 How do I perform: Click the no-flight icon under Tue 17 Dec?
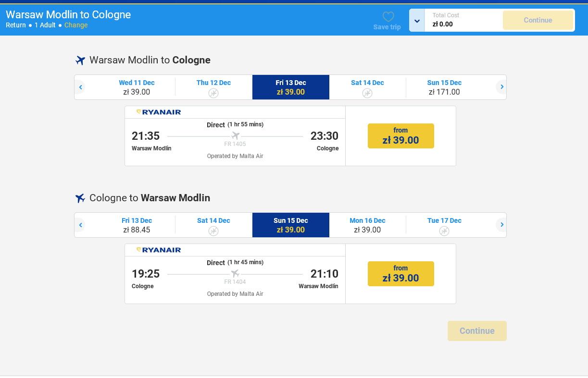tap(444, 231)
